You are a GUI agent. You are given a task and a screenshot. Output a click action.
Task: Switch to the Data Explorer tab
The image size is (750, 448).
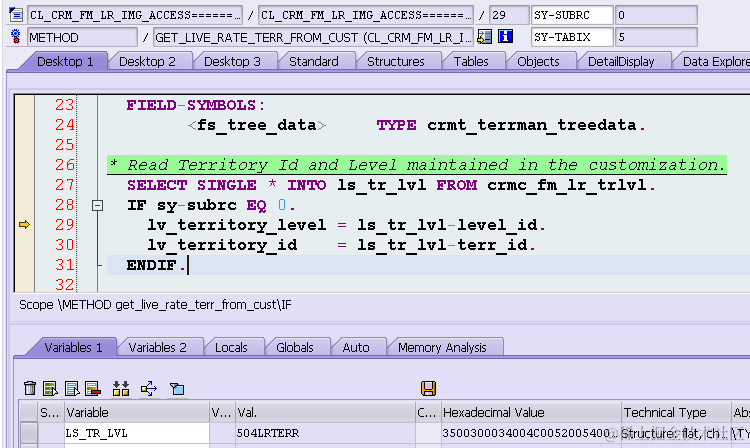715,62
